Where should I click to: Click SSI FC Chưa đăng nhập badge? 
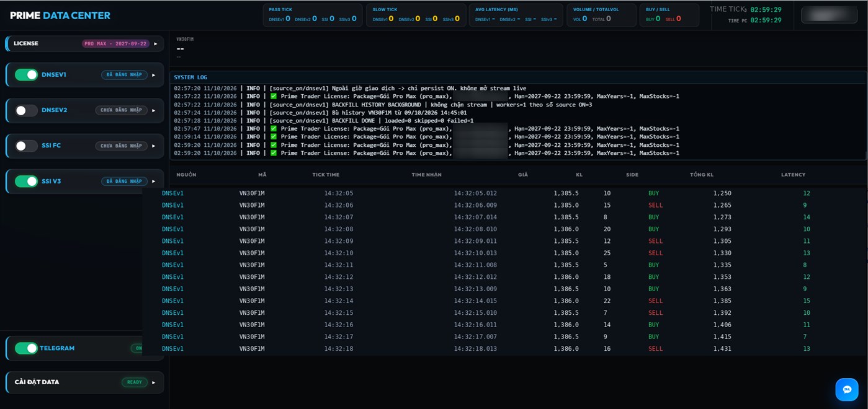click(x=121, y=146)
